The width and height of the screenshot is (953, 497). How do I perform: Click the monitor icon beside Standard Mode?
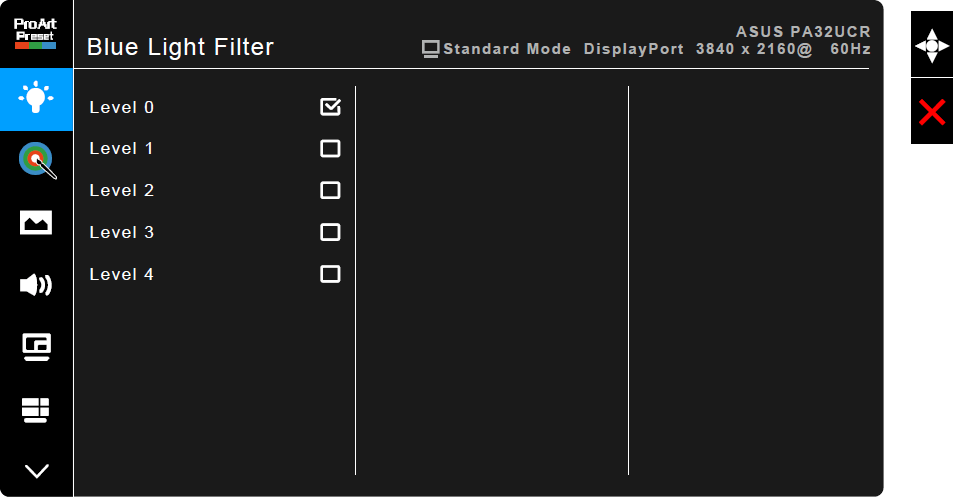[431, 48]
